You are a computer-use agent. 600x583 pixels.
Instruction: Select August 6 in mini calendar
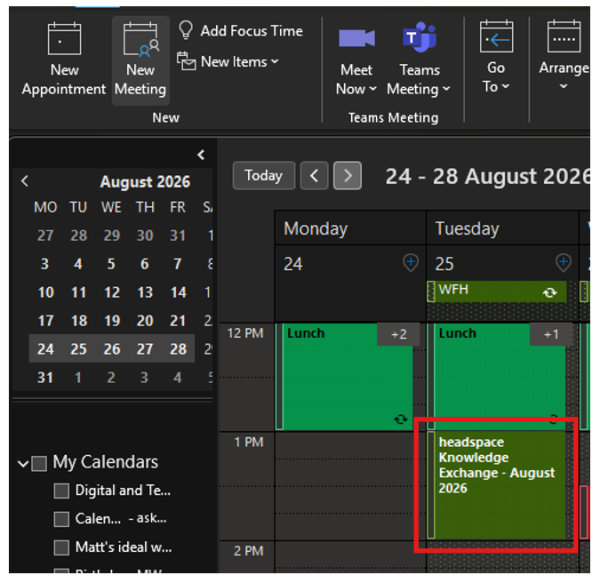coord(145,264)
